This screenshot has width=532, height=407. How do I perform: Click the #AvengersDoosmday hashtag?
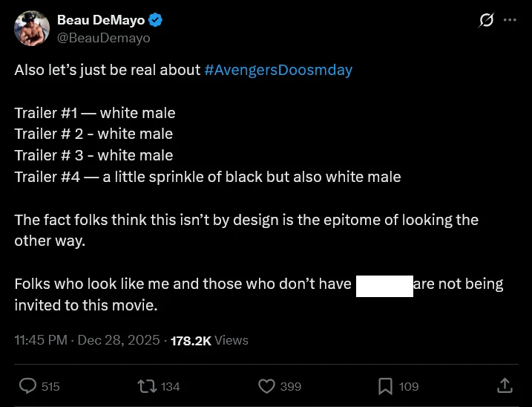pyautogui.click(x=278, y=71)
